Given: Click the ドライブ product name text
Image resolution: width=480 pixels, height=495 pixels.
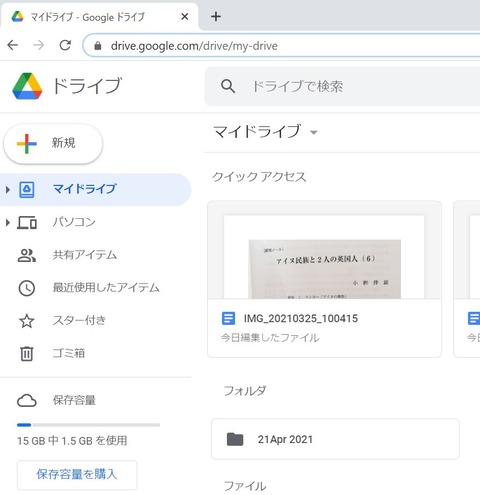Looking at the screenshot, I should [x=87, y=86].
